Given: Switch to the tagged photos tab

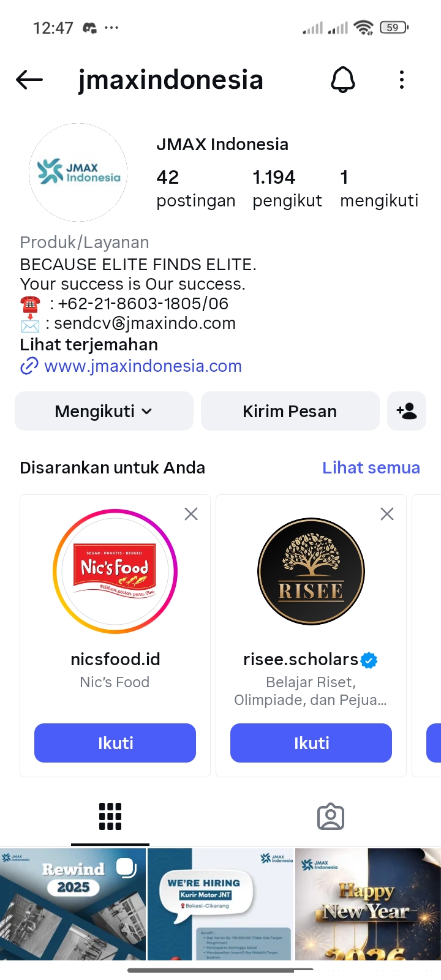Looking at the screenshot, I should tap(331, 816).
